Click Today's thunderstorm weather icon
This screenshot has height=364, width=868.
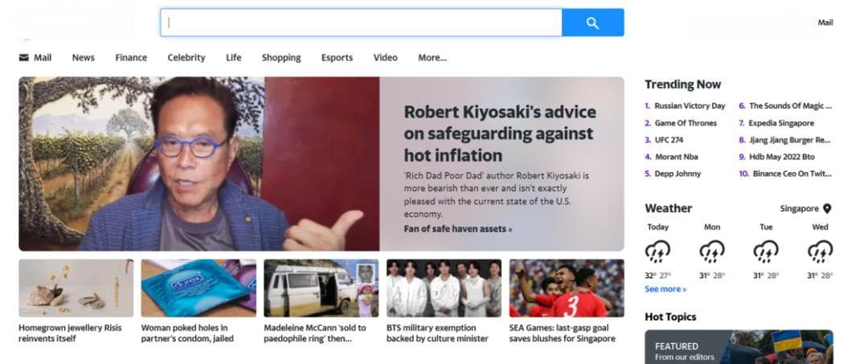coord(657,252)
